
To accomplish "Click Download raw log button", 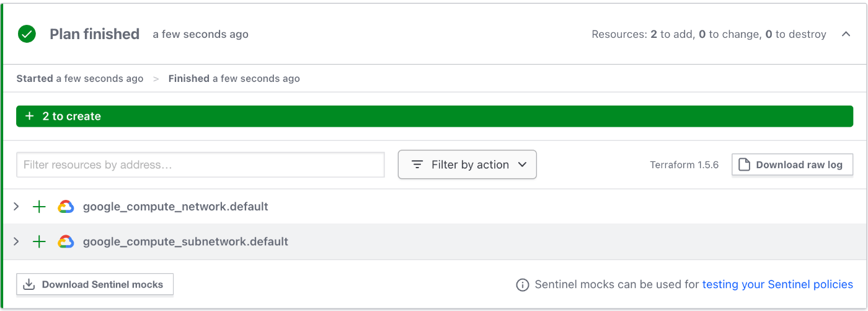I will (792, 165).
